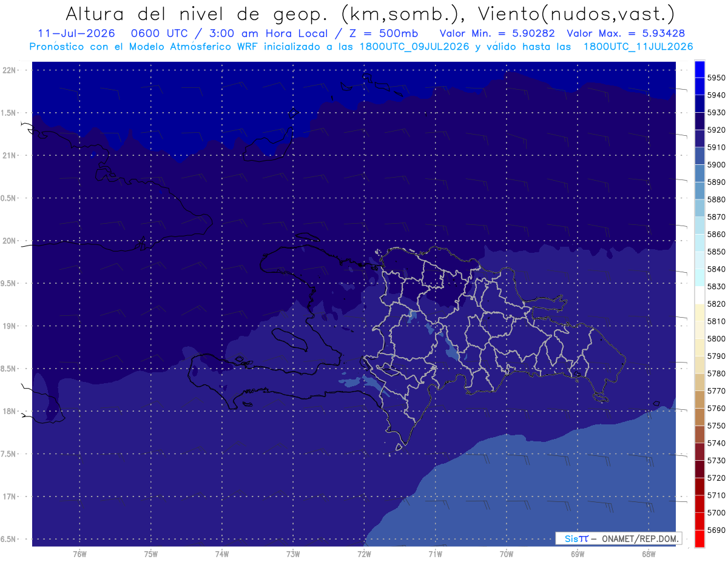Click the '18N' latitude axis label
This screenshot has height=562, width=728.
tap(8, 411)
